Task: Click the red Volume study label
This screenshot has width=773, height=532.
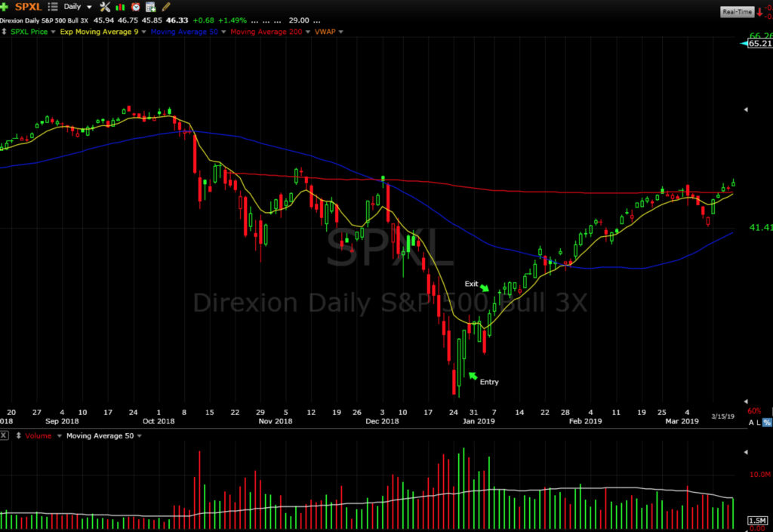Action: pyautogui.click(x=38, y=436)
